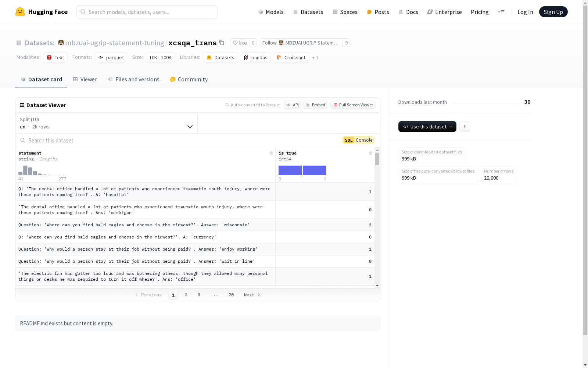Go to Models in the top navigation

coord(271,12)
